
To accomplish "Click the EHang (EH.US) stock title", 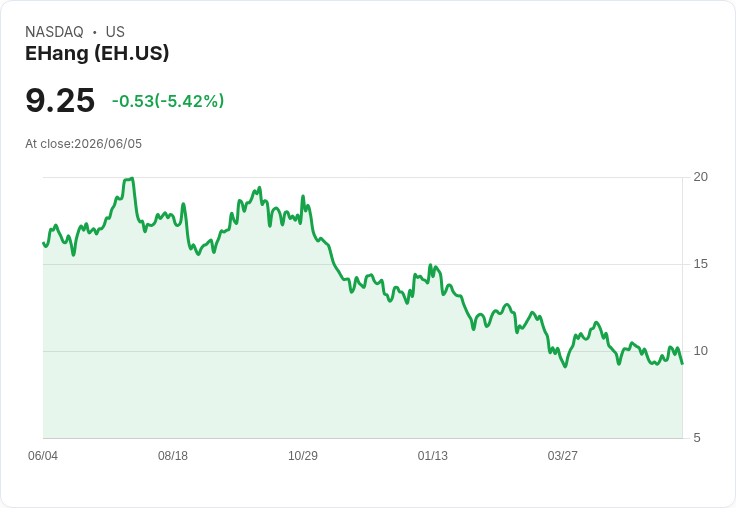I will coord(97,53).
